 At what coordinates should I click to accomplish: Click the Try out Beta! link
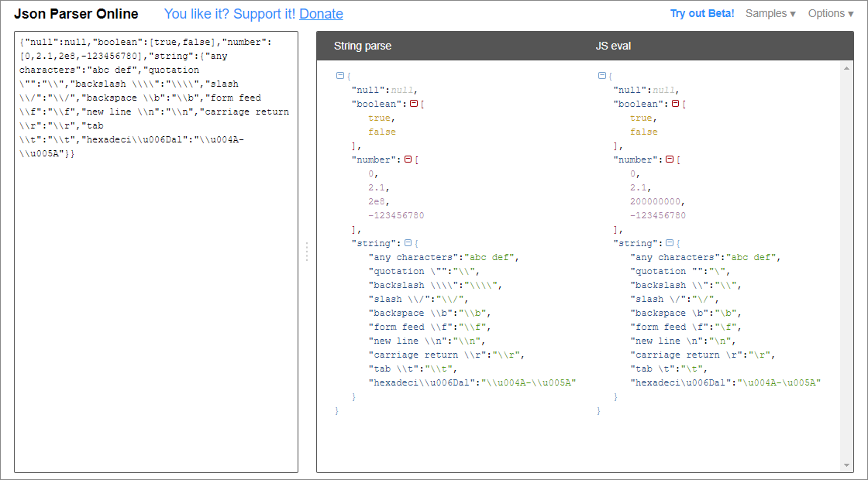pyautogui.click(x=702, y=14)
